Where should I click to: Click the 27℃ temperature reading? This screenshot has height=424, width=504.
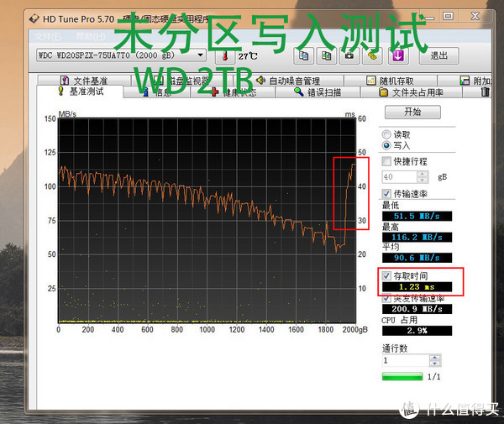click(x=248, y=56)
